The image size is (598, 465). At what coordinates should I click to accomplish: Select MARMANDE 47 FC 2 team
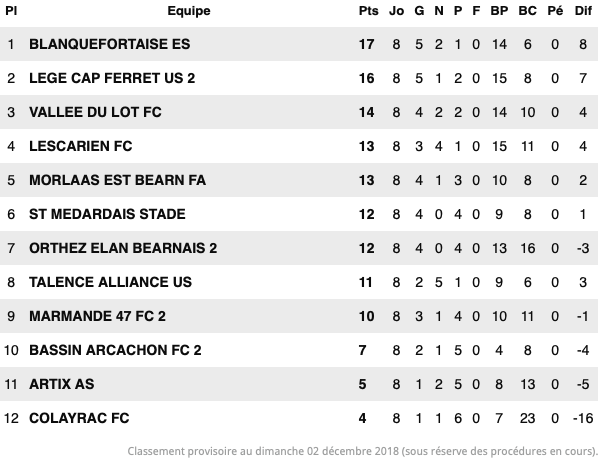tap(97, 316)
